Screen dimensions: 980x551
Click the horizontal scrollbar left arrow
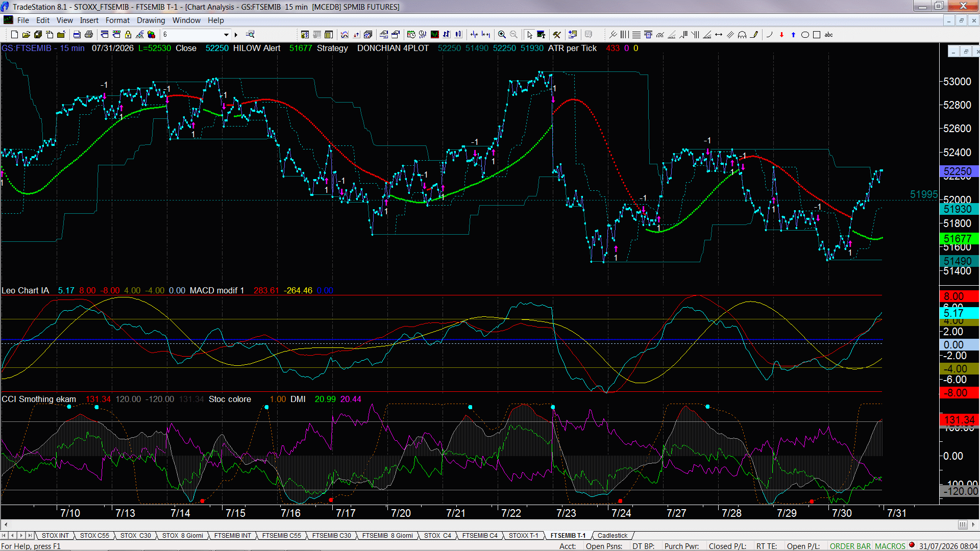point(6,525)
